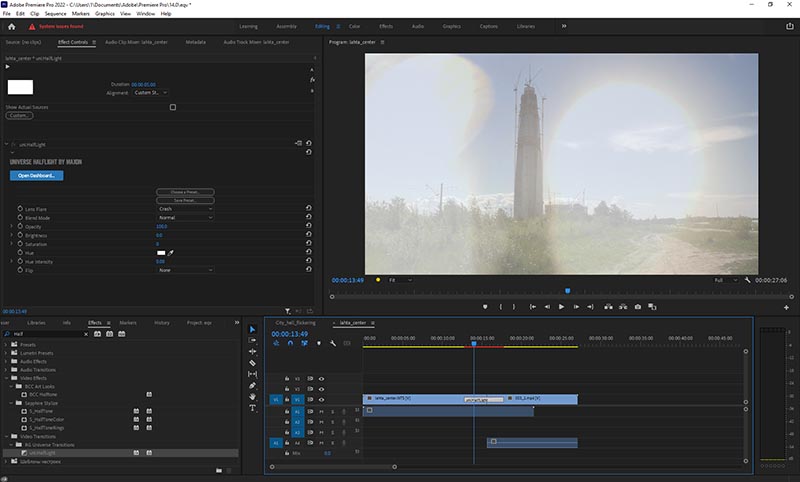Solo audio track A2
This screenshot has height=482, width=800.
click(333, 422)
